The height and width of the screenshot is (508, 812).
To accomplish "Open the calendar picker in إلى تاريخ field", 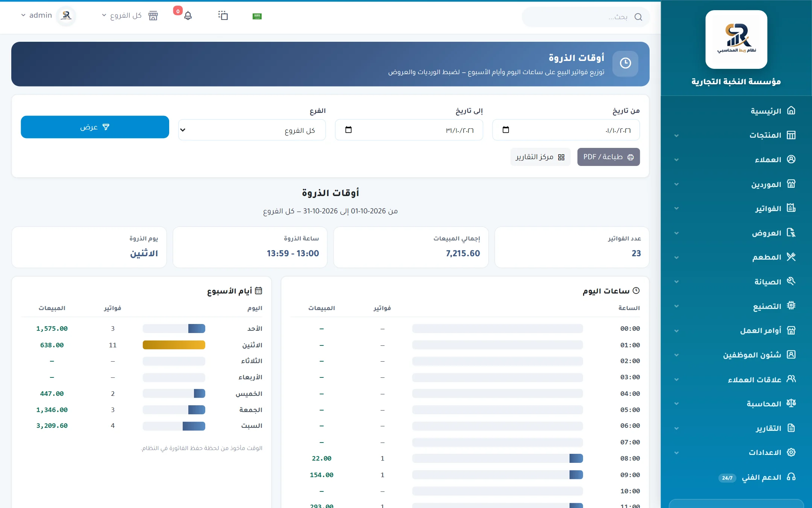I will point(348,130).
